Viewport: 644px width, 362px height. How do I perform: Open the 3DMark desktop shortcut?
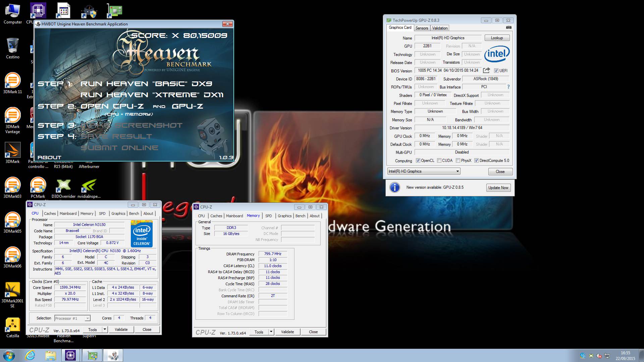13,153
